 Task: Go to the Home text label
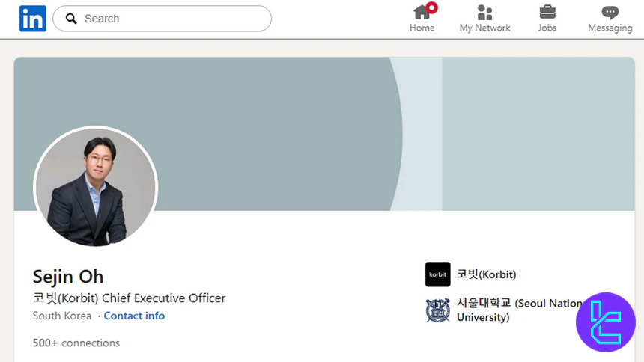[x=422, y=28]
